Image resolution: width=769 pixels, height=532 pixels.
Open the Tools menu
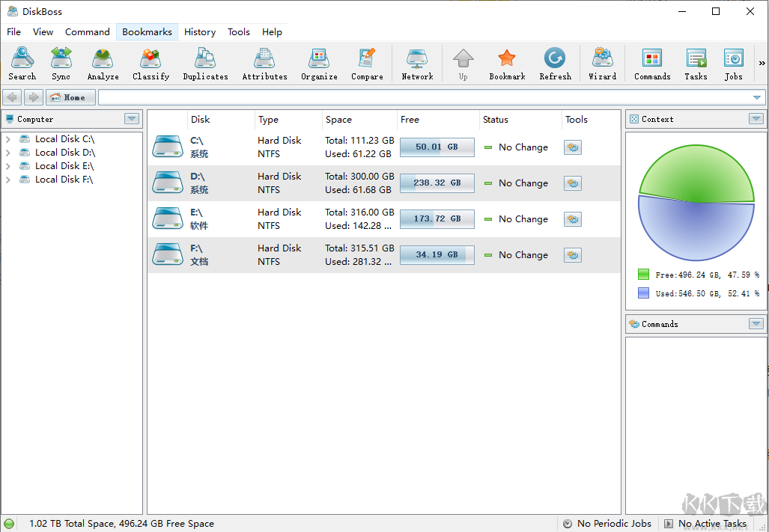click(238, 32)
